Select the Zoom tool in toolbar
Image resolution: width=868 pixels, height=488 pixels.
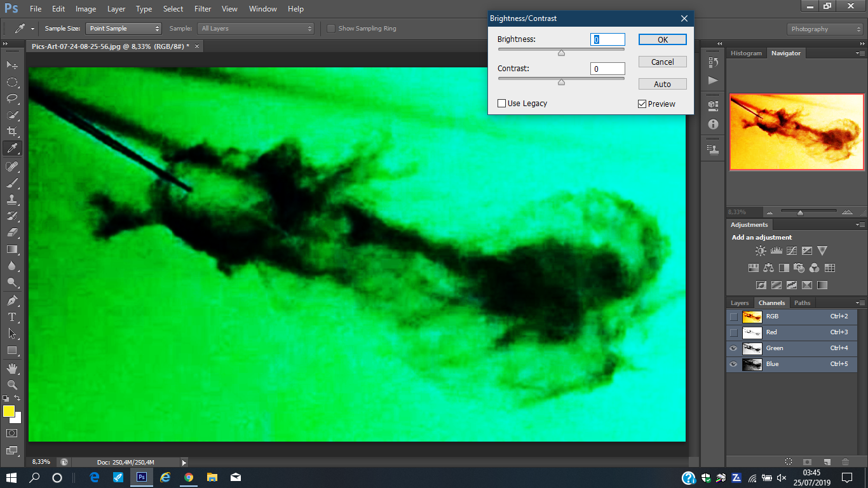(12, 385)
